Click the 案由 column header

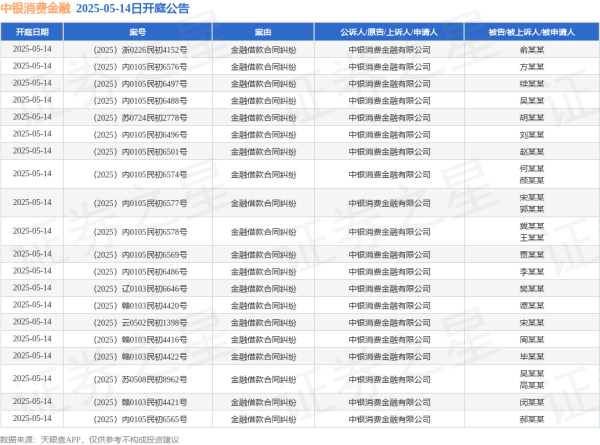coord(263,32)
